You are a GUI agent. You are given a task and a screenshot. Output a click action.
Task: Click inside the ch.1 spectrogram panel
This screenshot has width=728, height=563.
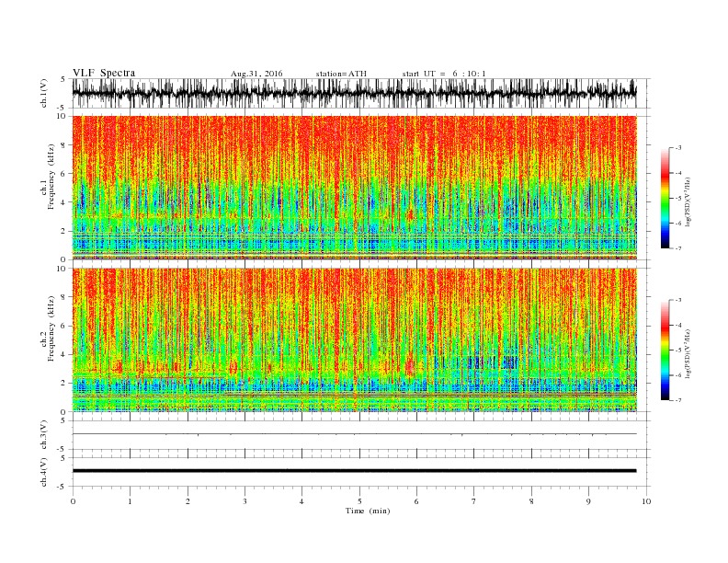(x=355, y=188)
